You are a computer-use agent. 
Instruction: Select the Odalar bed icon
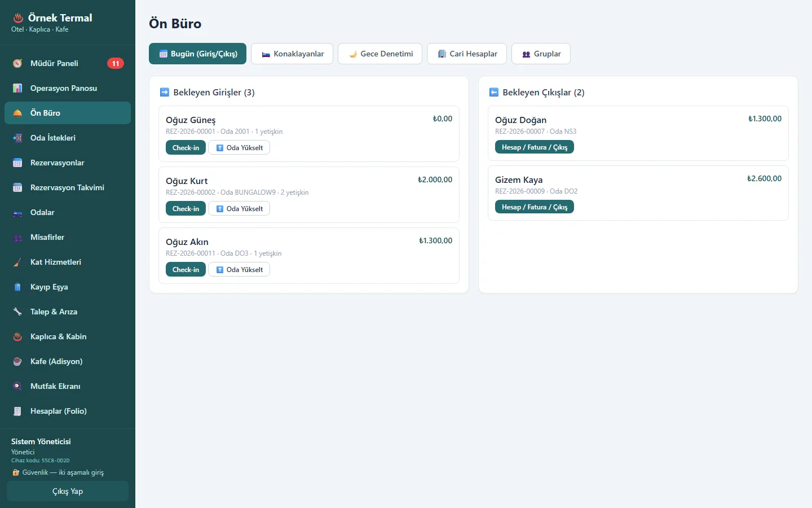17,212
